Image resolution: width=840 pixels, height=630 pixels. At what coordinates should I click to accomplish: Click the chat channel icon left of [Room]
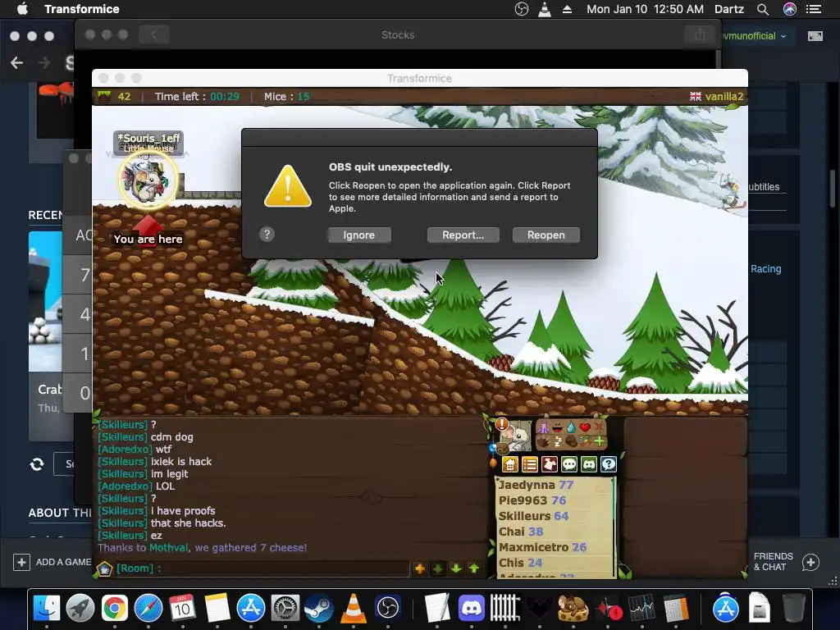click(104, 568)
